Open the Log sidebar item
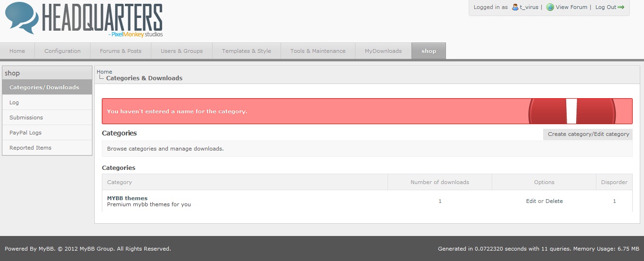The width and height of the screenshot is (644, 261). pyautogui.click(x=14, y=102)
